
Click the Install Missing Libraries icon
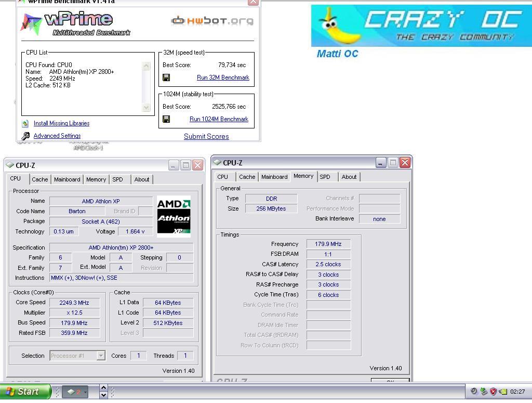25,123
